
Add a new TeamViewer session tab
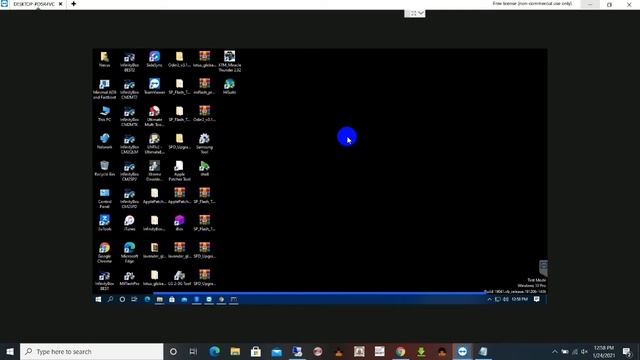point(73,4)
